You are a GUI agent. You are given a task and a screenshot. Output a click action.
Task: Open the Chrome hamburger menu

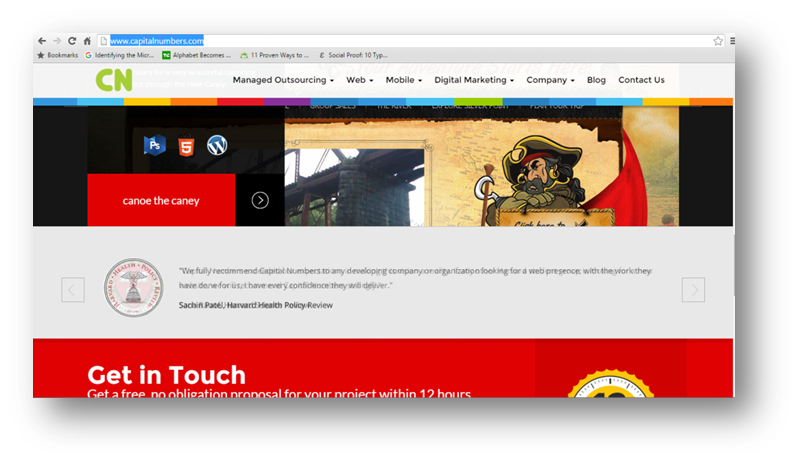(732, 41)
